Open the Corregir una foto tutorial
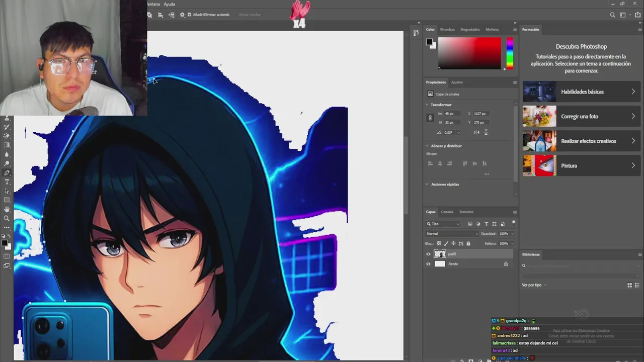This screenshot has width=644, height=362. (581, 117)
